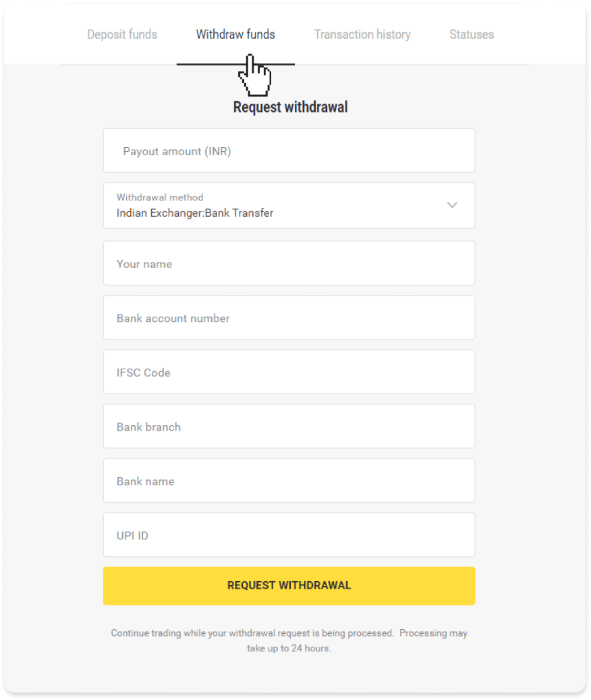Click the underline beneath Withdraw funds
This screenshot has width=591, height=700.
235,63
